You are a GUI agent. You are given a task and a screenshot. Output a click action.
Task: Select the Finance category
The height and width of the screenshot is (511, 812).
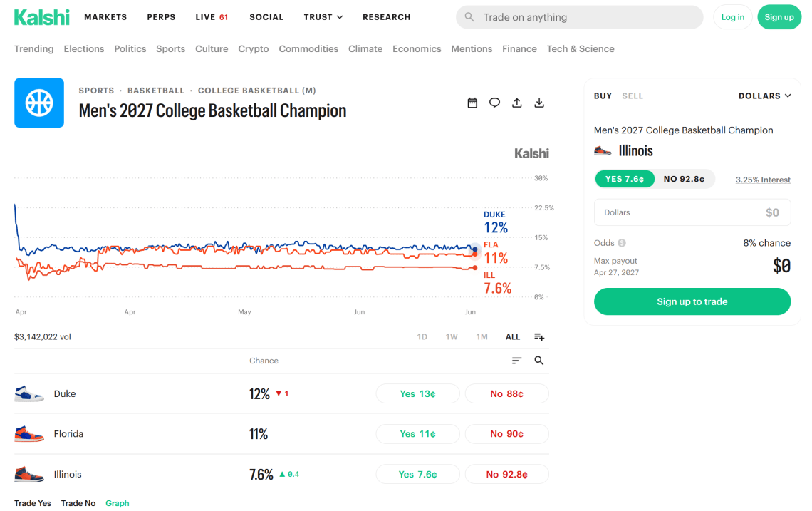[x=519, y=48]
